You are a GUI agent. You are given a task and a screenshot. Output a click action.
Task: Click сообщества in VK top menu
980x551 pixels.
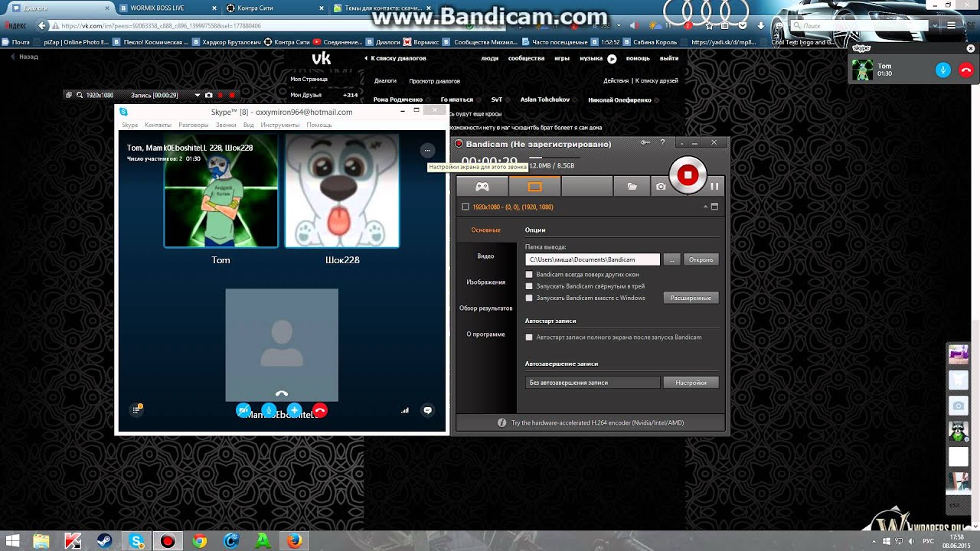[x=526, y=58]
